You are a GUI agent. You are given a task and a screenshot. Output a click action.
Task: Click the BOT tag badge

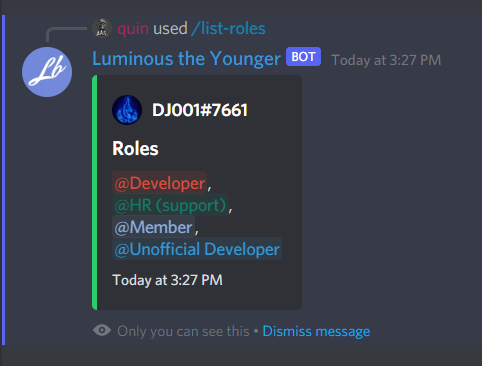(303, 57)
